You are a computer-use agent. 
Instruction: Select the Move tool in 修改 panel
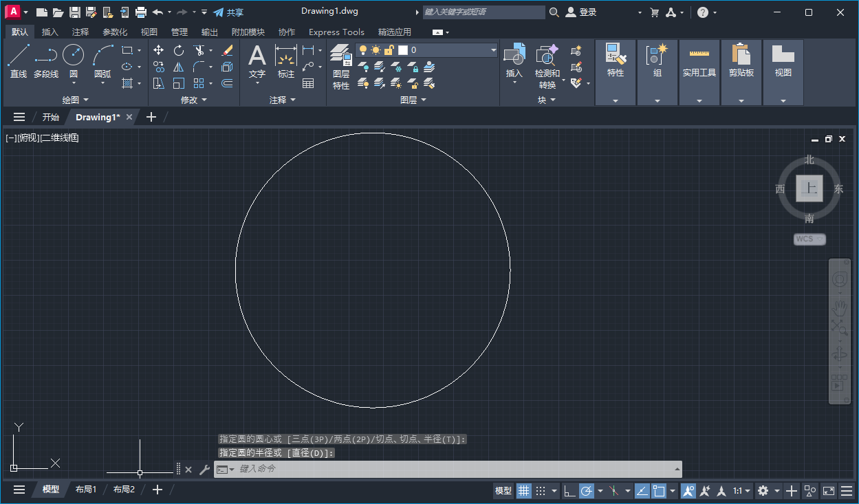pyautogui.click(x=158, y=50)
